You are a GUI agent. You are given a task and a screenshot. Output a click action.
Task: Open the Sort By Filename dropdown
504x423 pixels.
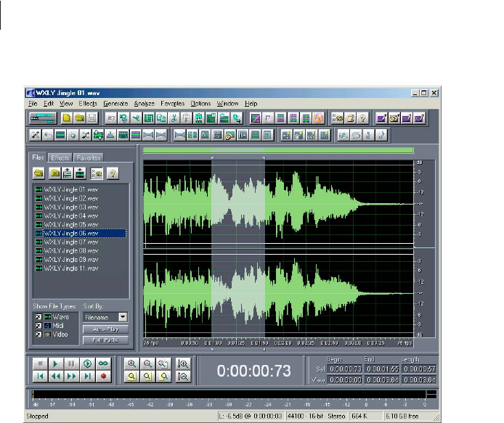pos(123,317)
